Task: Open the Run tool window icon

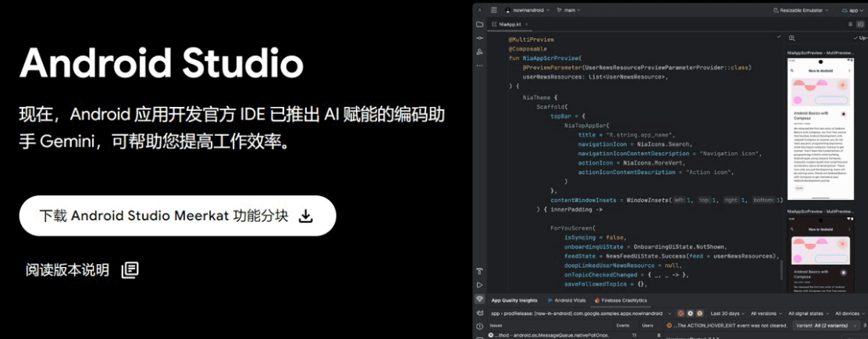Action: pos(479,285)
